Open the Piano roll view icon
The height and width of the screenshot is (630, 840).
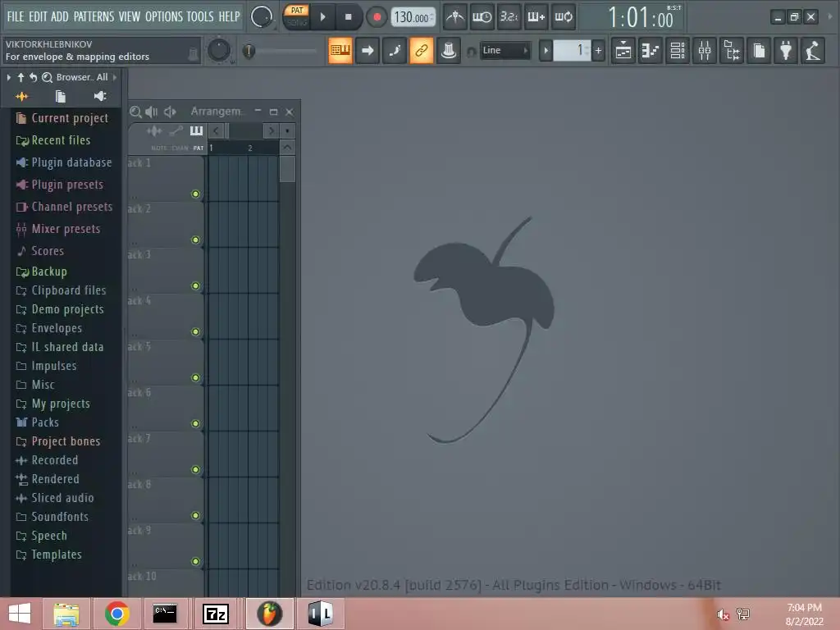651,51
